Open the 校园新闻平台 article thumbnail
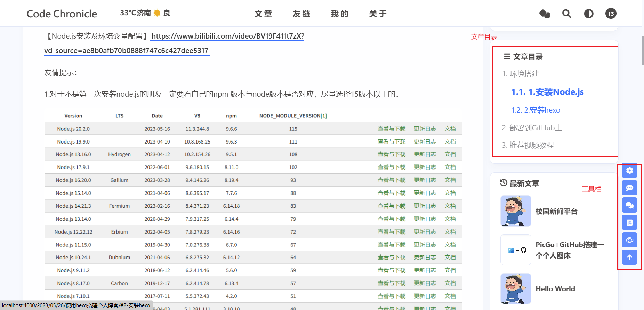Screen dimensions: 644x310 [516, 211]
